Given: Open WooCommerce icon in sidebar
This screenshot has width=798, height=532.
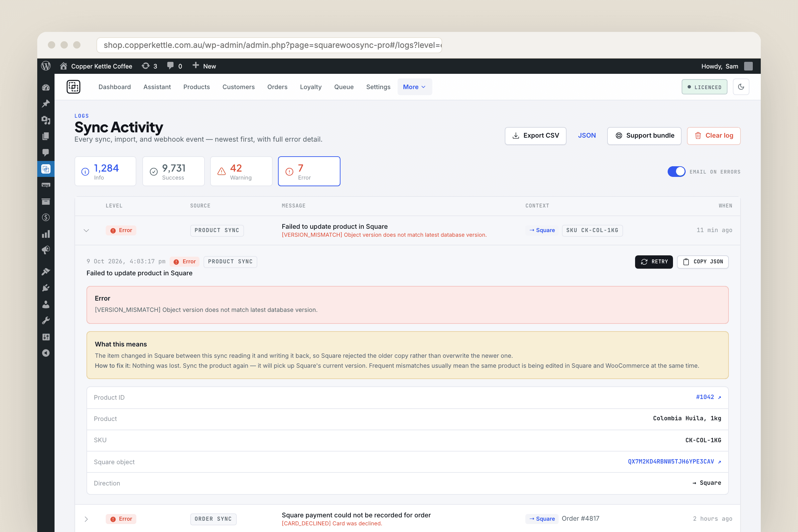Looking at the screenshot, I should tap(46, 185).
